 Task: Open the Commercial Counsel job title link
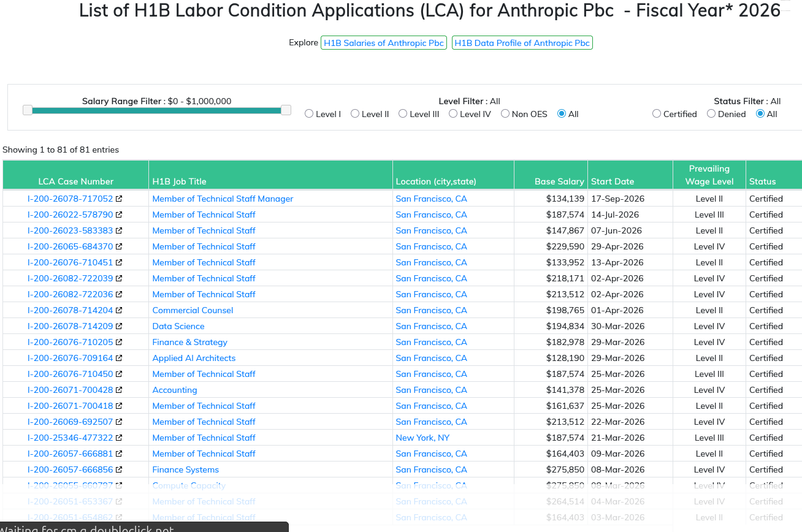[x=193, y=310]
